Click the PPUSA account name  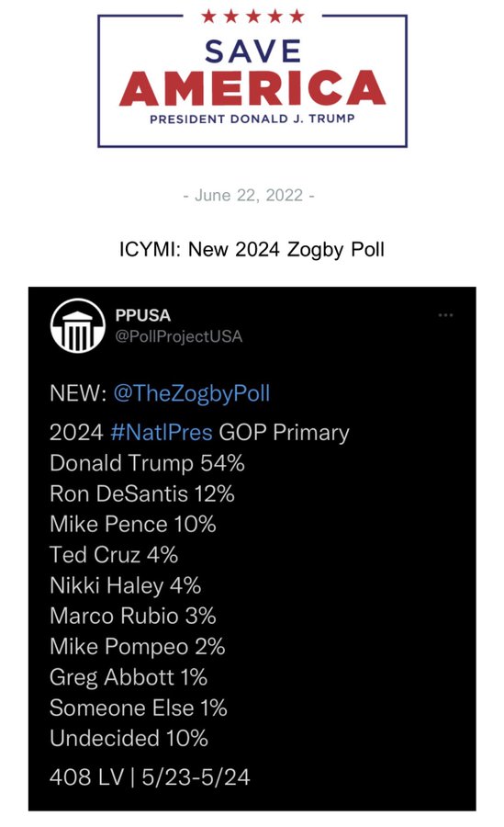pyautogui.click(x=143, y=315)
